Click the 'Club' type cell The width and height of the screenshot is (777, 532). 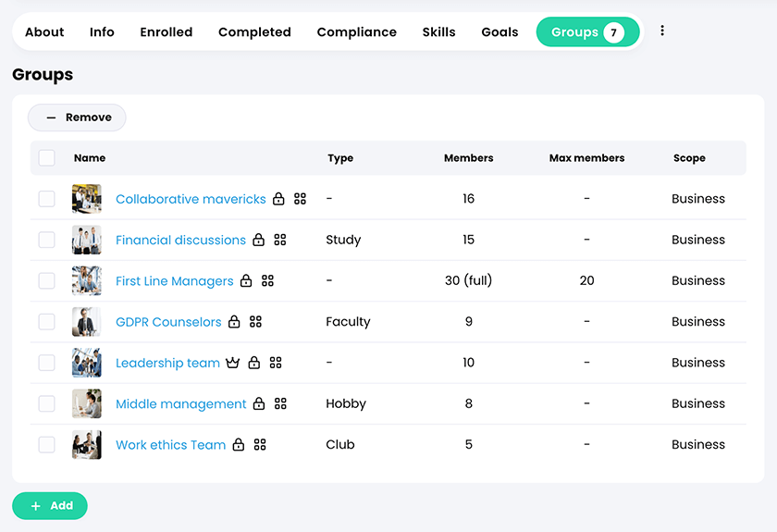tap(340, 444)
